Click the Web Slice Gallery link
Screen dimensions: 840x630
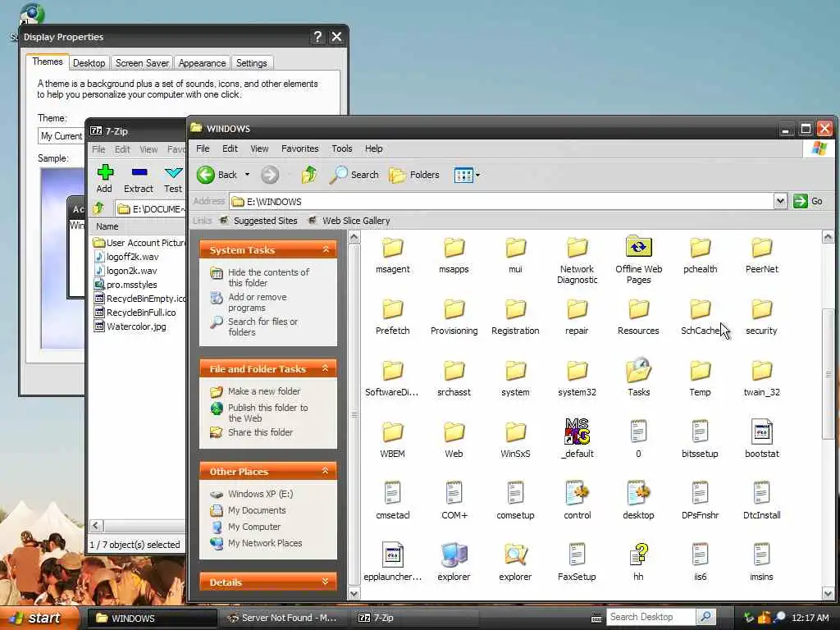(x=349, y=221)
